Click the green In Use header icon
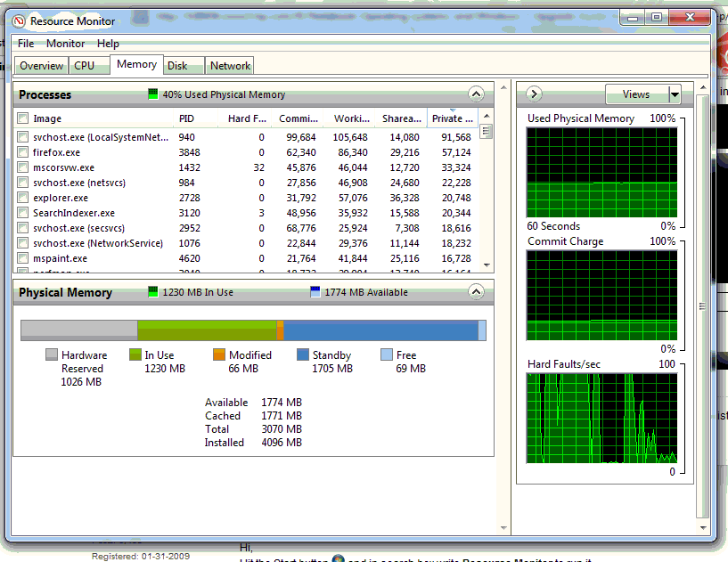The height and width of the screenshot is (562, 728). pyautogui.click(x=153, y=292)
